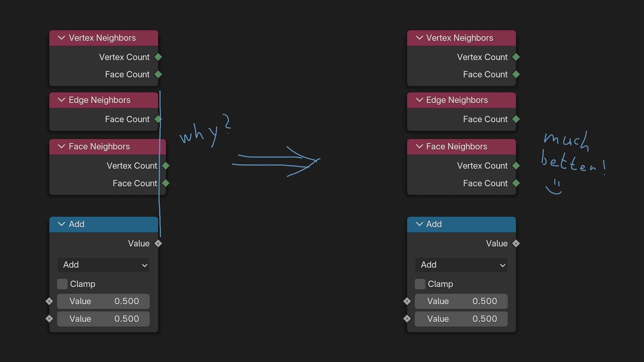Screen dimensions: 644x362
Task: Click first Value 0.500 field on left Add node
Action: 103,301
